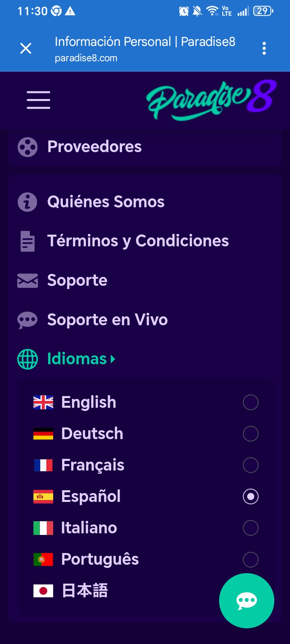Open the green live chat bubble
This screenshot has height=644, width=290.
(x=246, y=601)
